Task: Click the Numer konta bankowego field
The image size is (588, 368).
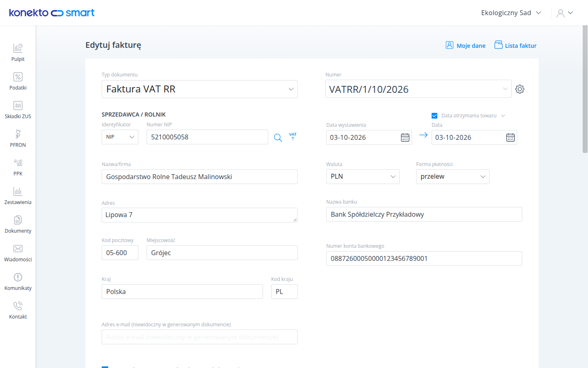Action: pos(424,258)
